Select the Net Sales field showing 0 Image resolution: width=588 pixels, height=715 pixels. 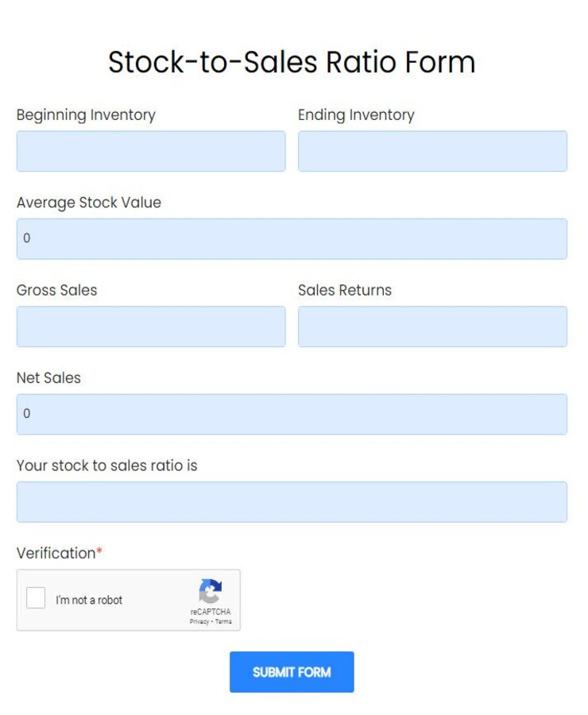click(x=292, y=413)
